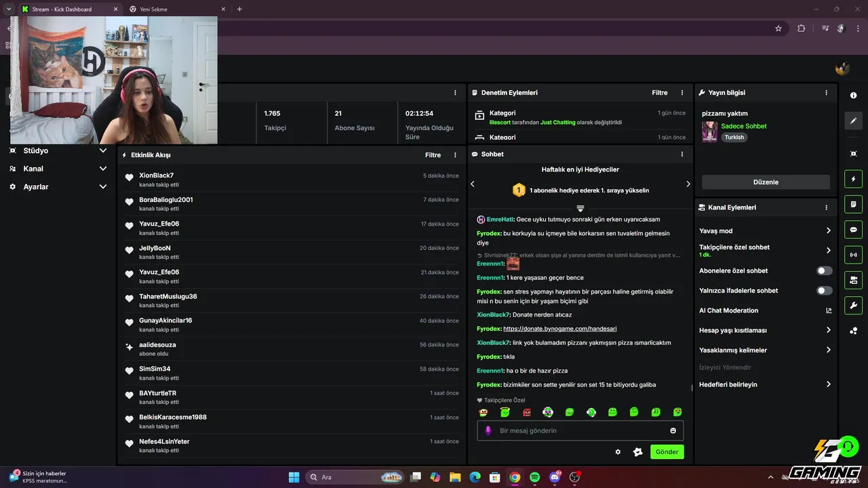Click the emoji picker icon in message box

(673, 430)
